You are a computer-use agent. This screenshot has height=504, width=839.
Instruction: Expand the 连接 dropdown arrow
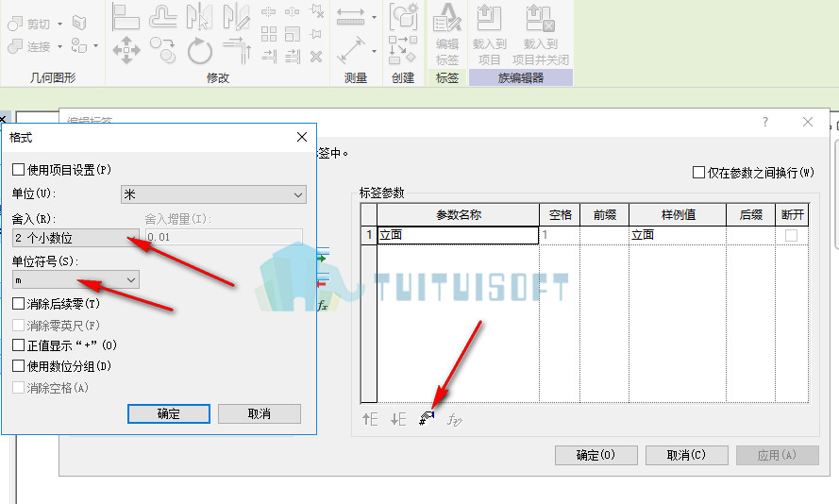click(60, 46)
